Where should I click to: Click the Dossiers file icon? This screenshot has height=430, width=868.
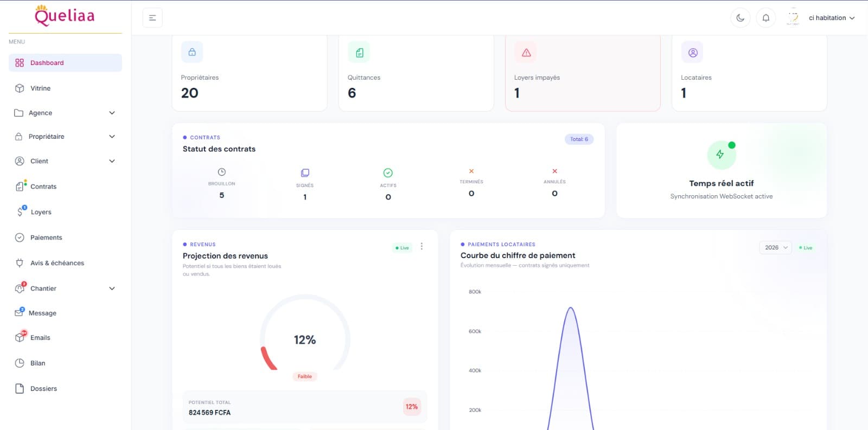(20, 389)
